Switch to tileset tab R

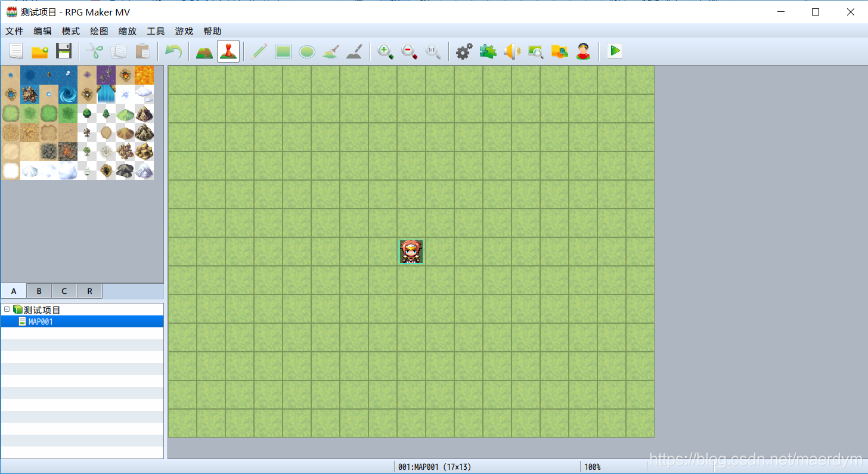(x=89, y=291)
